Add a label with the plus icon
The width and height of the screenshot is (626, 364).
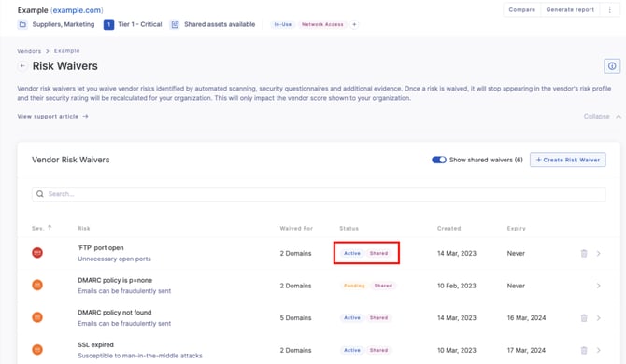coord(354,24)
